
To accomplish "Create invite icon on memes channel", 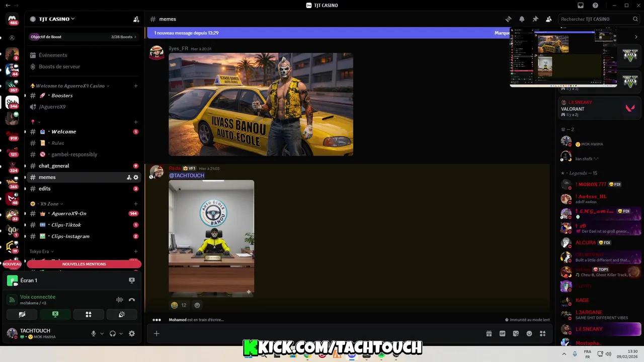I will coord(129,177).
